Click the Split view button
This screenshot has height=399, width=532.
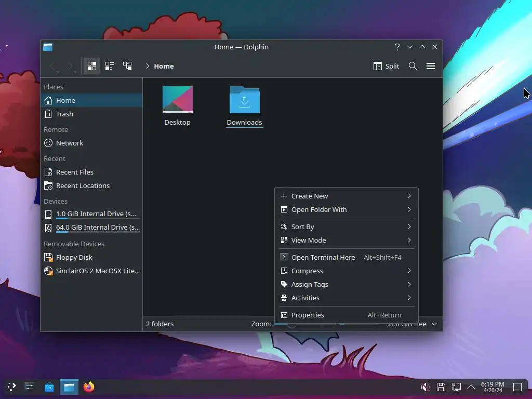386,66
